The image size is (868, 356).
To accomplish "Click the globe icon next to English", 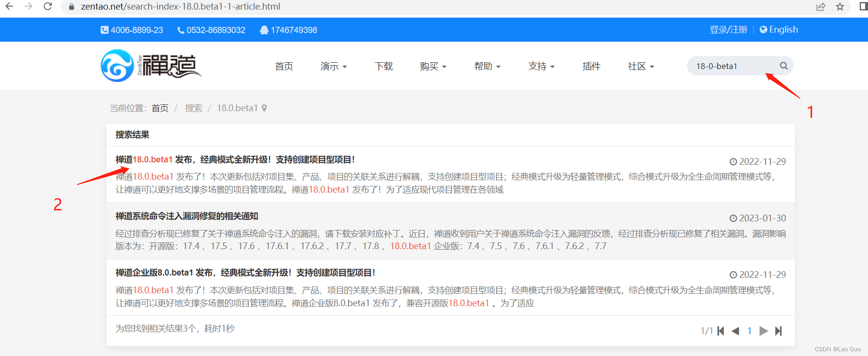I will click(763, 29).
